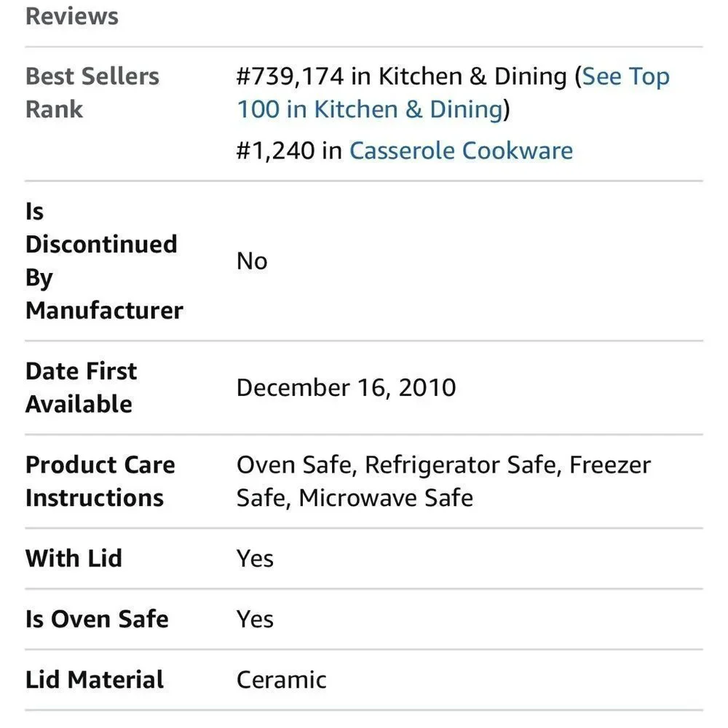Click the Oven Safe, Refrigerator Safe care text
Screen dimensions: 728x728
click(x=397, y=464)
